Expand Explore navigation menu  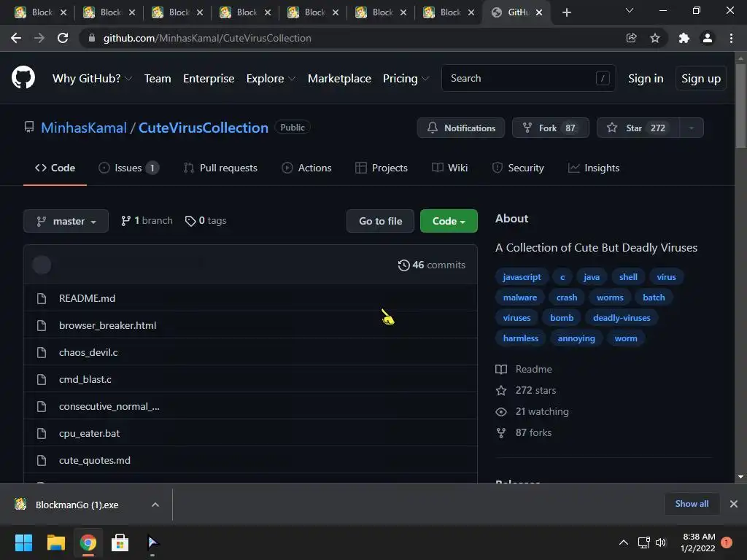[271, 79]
